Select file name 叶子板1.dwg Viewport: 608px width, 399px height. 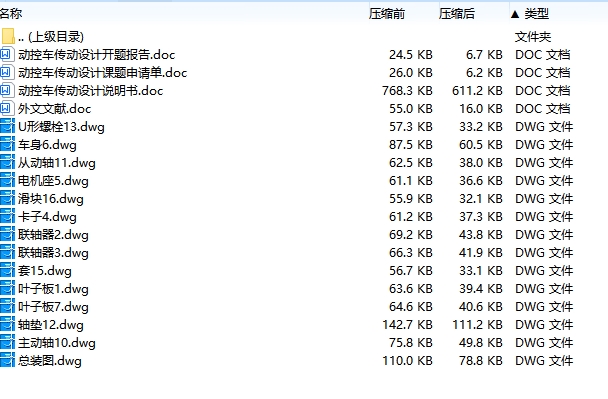tap(53, 289)
